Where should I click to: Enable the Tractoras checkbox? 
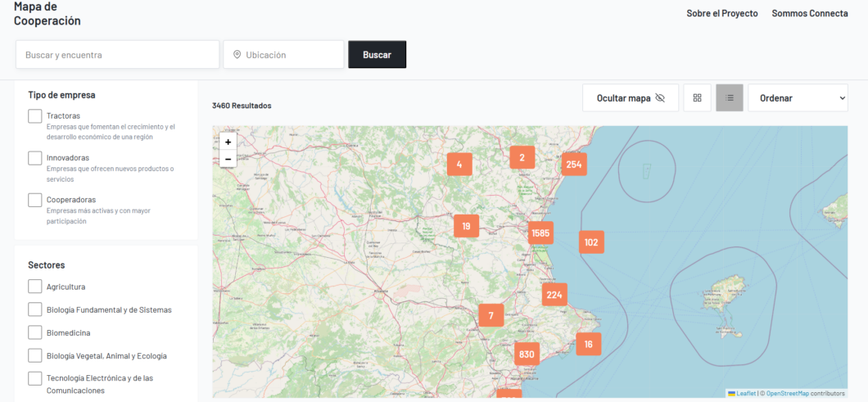tap(35, 116)
